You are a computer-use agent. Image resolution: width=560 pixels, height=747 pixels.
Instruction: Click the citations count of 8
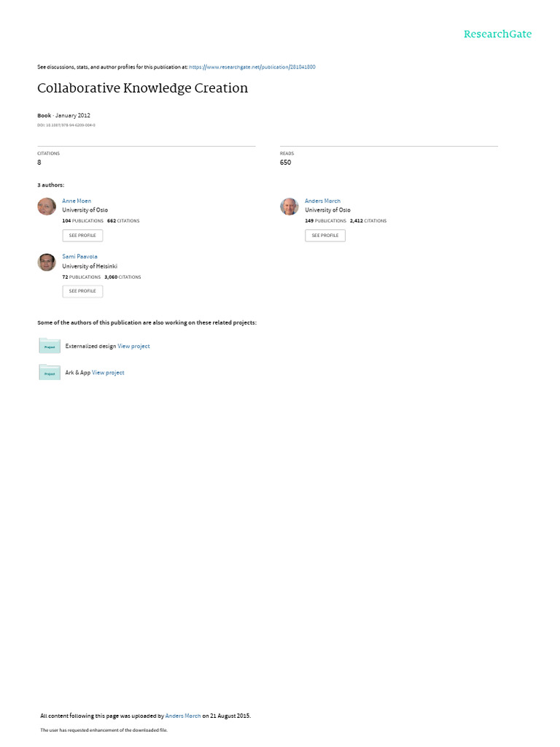(x=39, y=163)
